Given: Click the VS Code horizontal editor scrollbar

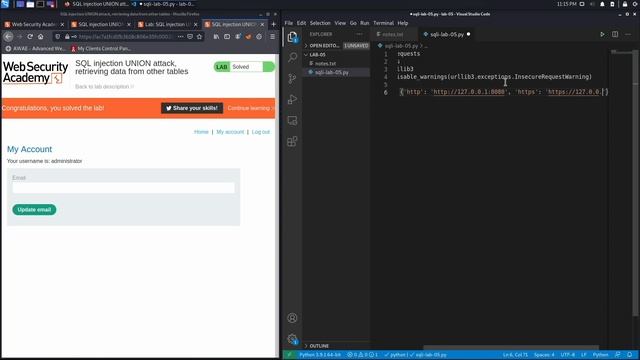Looking at the screenshot, I should [510, 347].
